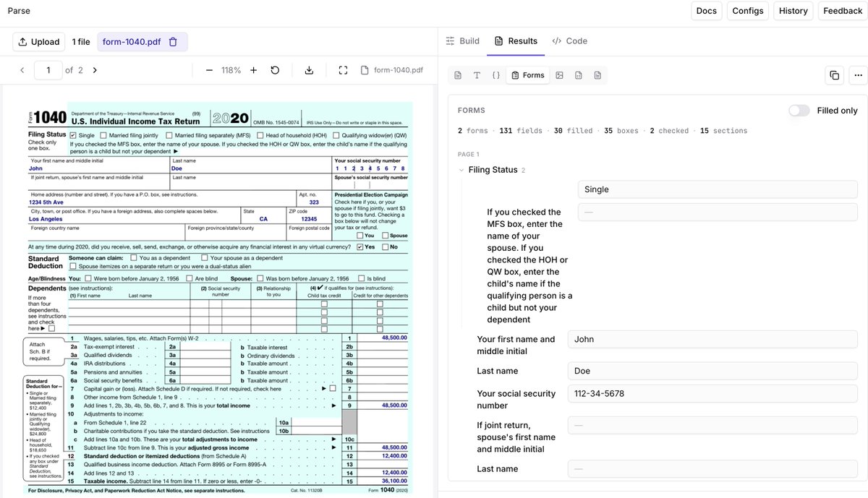868x498 pixels.
Task: Check the Are blind box for You
Action: click(x=188, y=278)
